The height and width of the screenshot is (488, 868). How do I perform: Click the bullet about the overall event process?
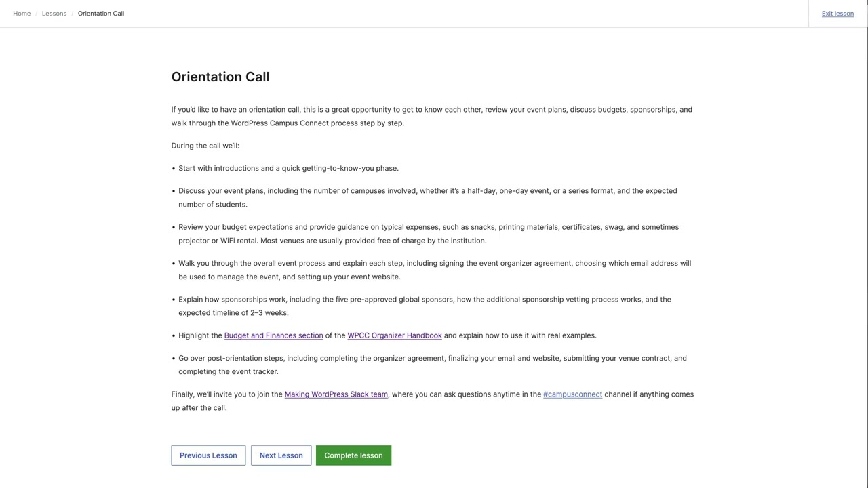(434, 270)
